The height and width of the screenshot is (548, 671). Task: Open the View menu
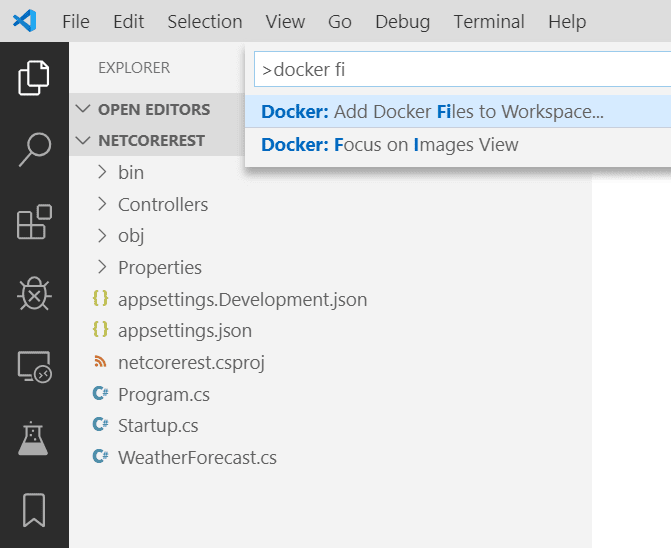pyautogui.click(x=285, y=21)
